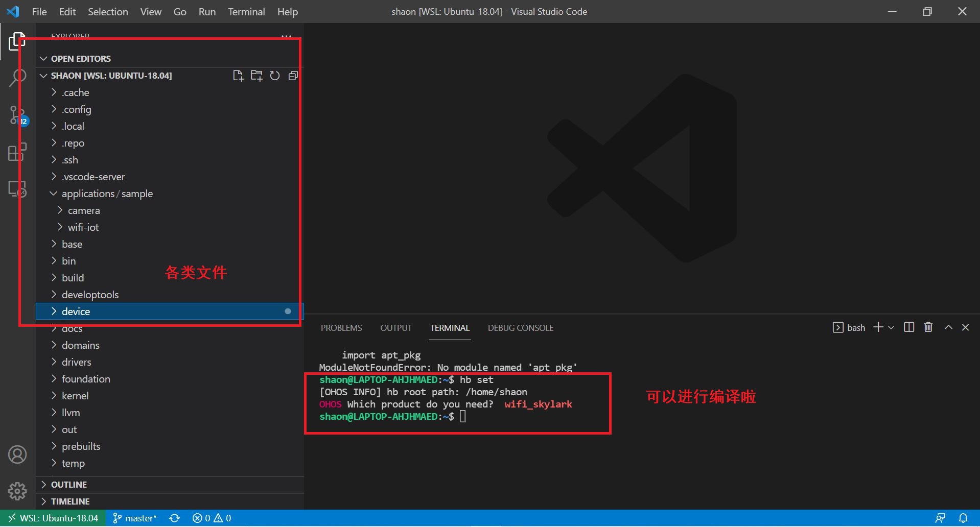Expand the wifi-iot folder

(x=170, y=227)
